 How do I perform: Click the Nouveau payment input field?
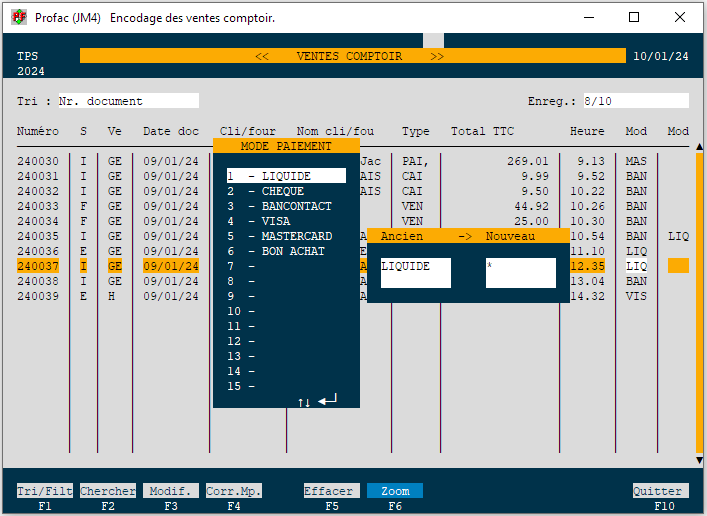(x=520, y=272)
